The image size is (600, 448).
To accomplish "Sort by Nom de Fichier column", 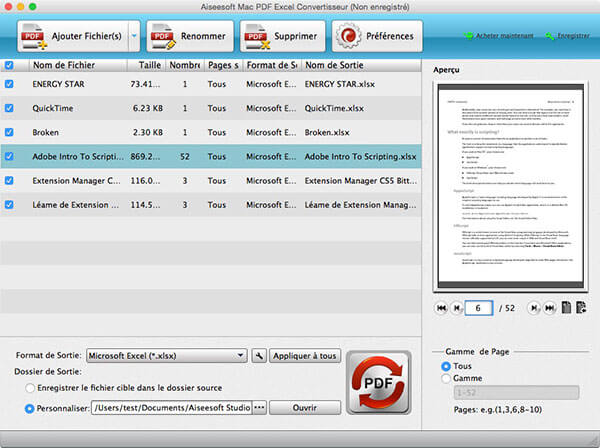I will [x=78, y=65].
